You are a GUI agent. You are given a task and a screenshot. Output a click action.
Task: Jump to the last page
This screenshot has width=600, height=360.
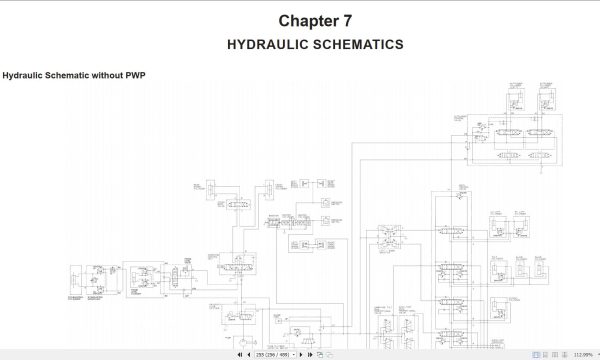[310, 355]
